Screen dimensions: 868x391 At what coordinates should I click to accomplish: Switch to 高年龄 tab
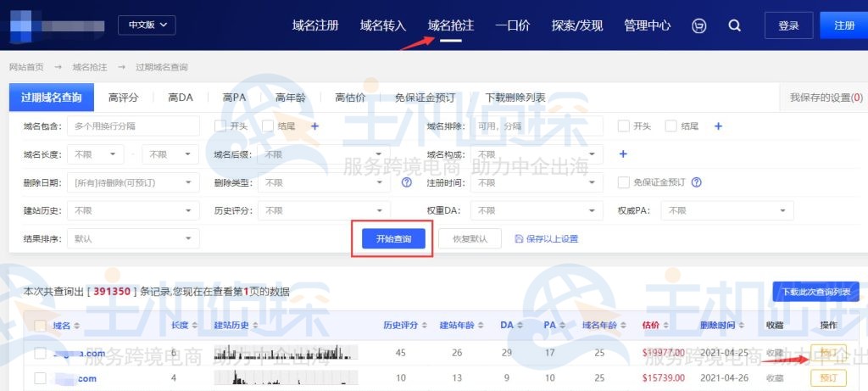[x=291, y=98]
